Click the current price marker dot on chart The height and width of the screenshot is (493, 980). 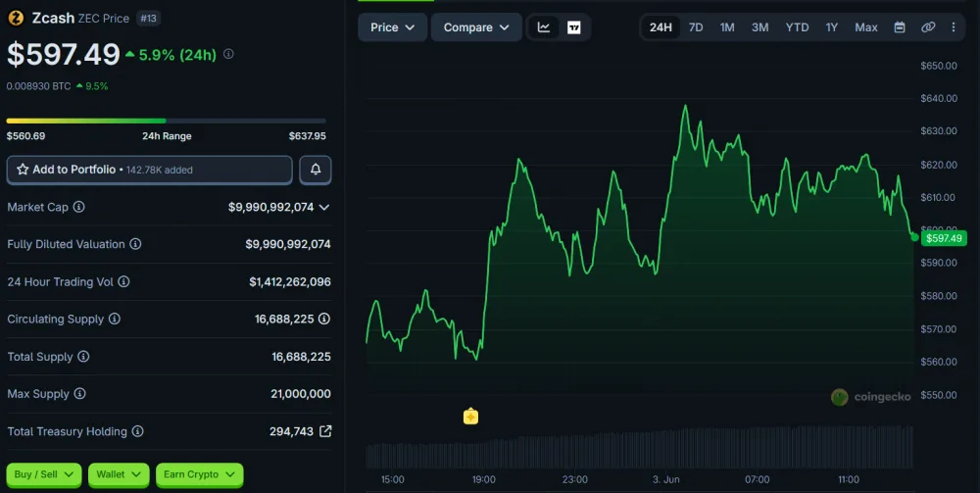coord(915,237)
